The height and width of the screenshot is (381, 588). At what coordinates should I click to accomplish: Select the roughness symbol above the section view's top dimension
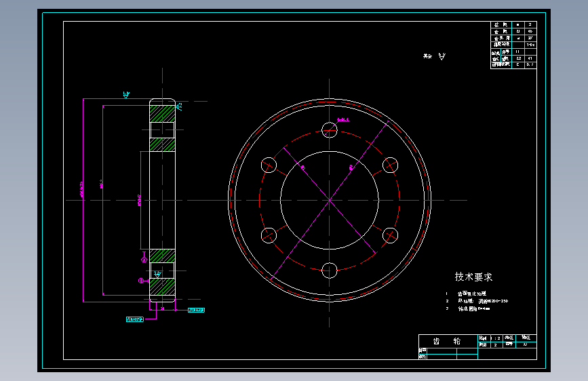126,95
